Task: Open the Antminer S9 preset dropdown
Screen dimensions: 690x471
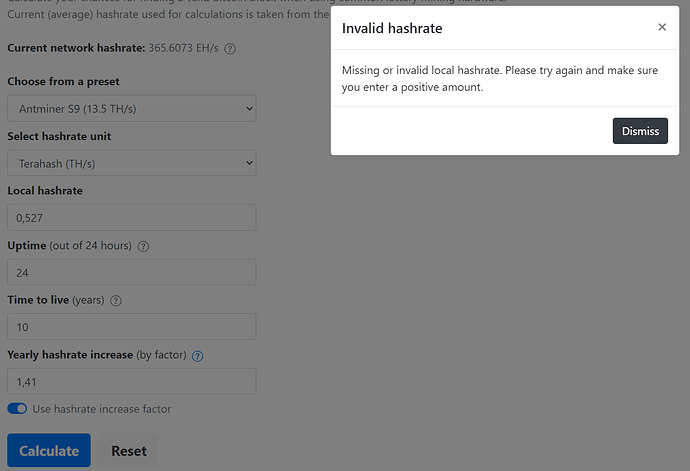Action: coord(132,108)
